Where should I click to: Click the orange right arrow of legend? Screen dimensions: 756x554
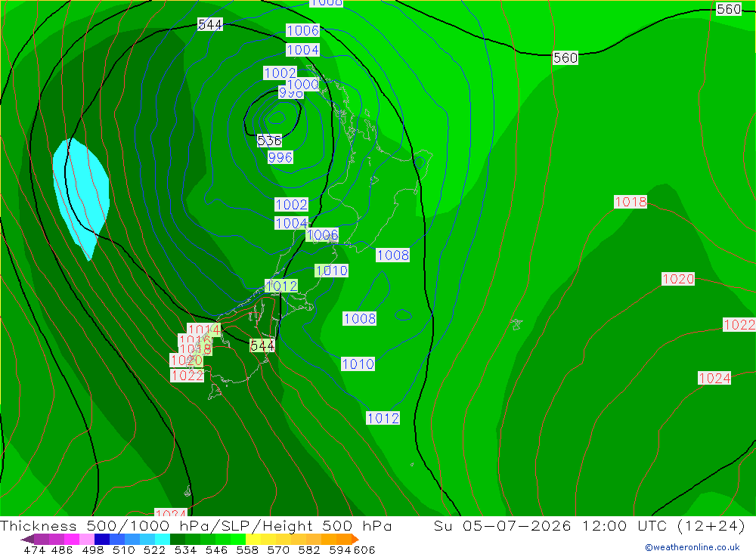pyautogui.click(x=355, y=539)
